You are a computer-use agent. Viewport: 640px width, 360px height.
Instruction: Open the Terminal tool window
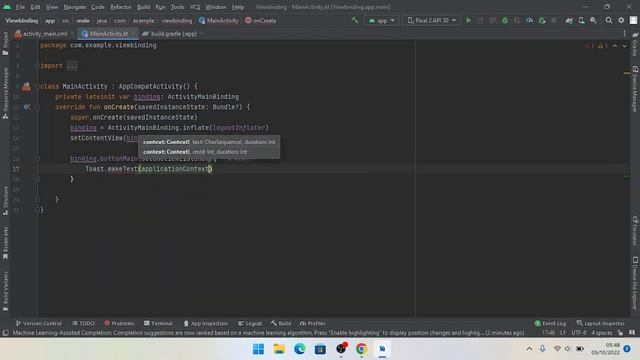pyautogui.click(x=158, y=323)
